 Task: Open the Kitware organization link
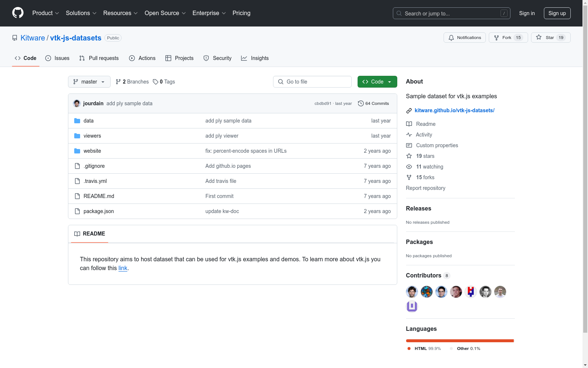pyautogui.click(x=33, y=38)
